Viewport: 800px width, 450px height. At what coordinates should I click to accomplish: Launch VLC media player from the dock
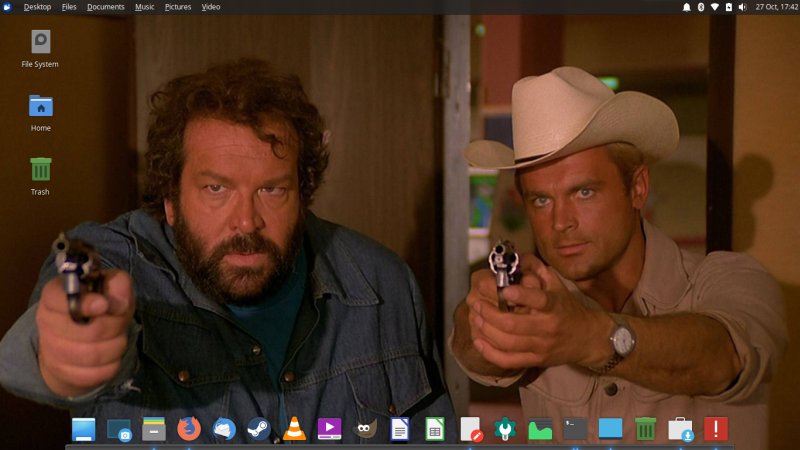click(294, 429)
